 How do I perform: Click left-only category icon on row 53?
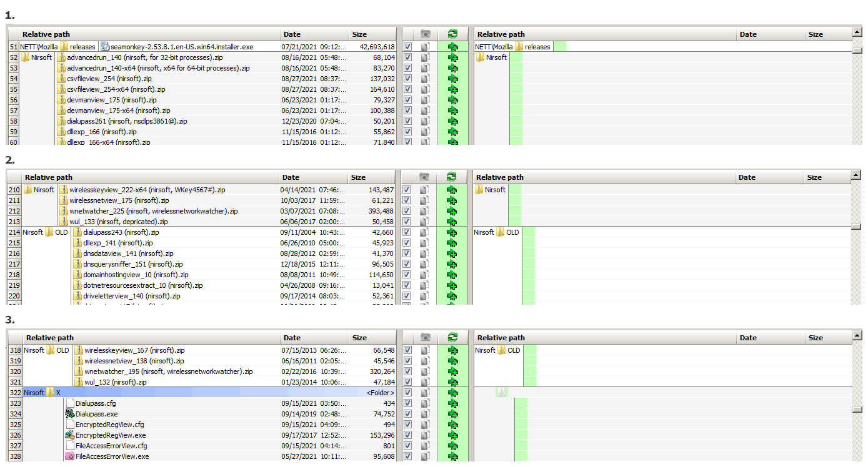pyautogui.click(x=426, y=68)
